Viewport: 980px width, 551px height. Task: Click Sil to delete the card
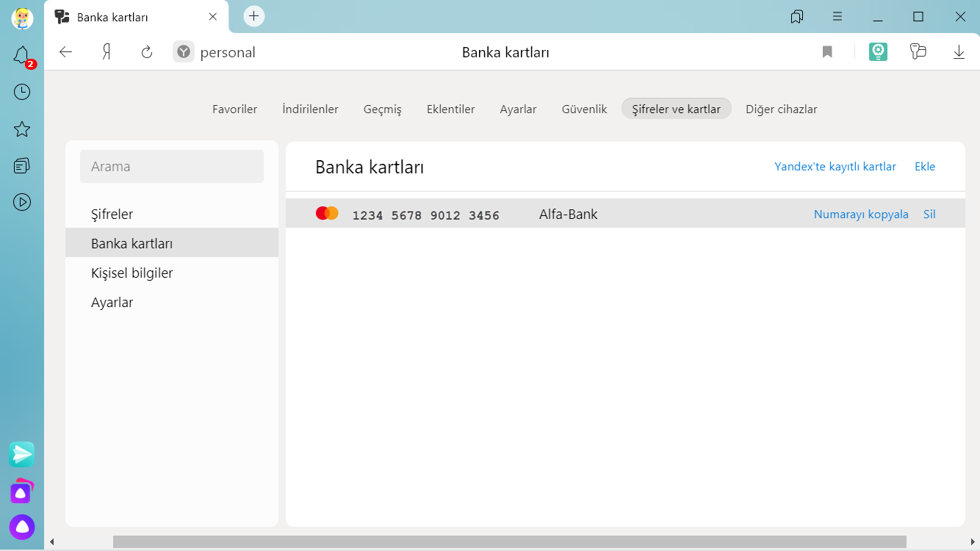point(929,215)
